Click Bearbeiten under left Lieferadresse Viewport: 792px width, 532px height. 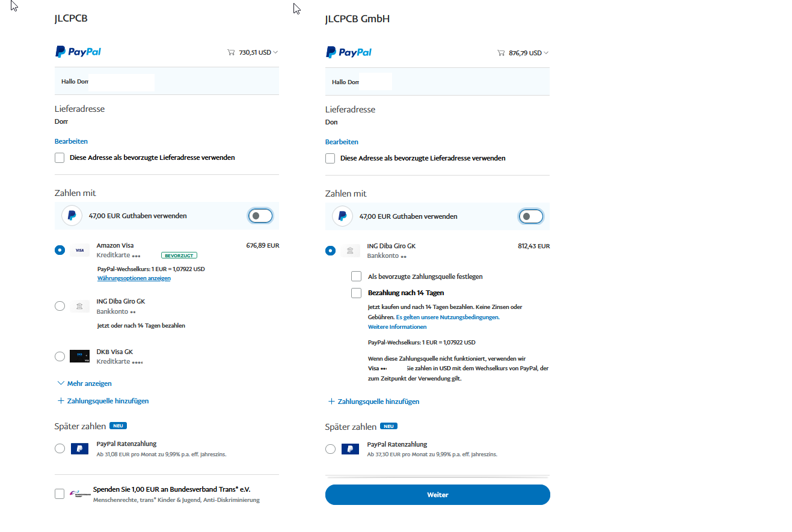(x=71, y=141)
